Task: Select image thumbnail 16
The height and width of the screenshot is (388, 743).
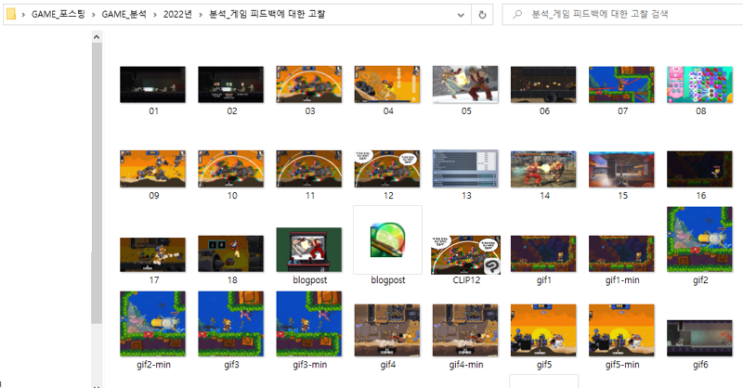Action: tap(700, 169)
